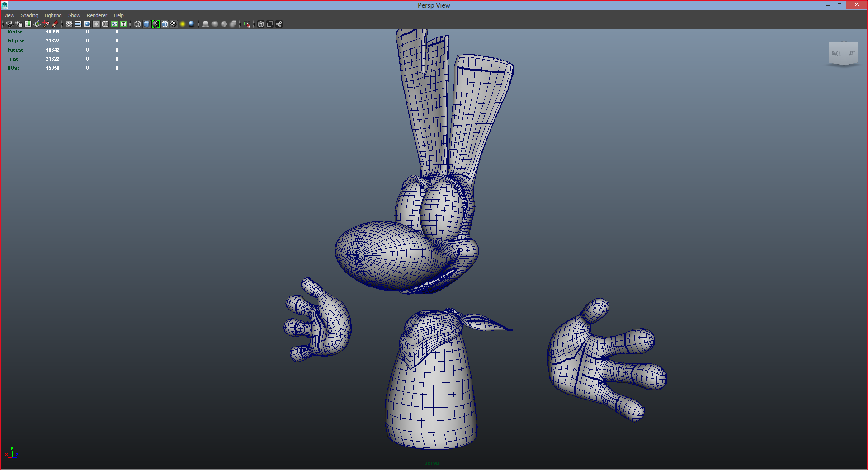The width and height of the screenshot is (868, 470).
Task: Open the Bookmarks icon
Action: click(x=28, y=24)
